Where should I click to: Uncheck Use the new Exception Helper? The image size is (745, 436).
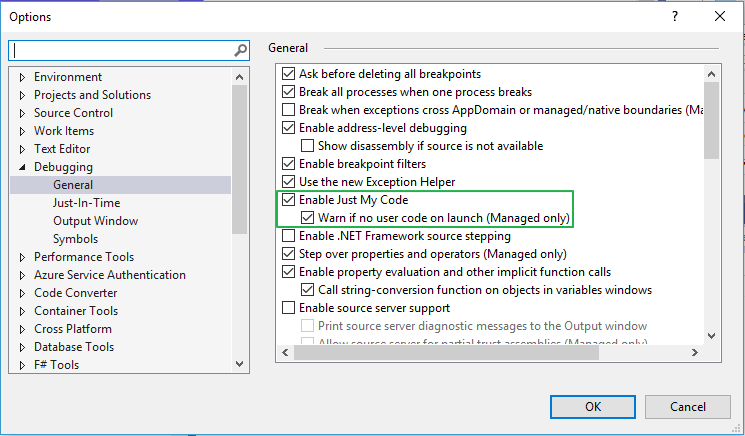[290, 182]
